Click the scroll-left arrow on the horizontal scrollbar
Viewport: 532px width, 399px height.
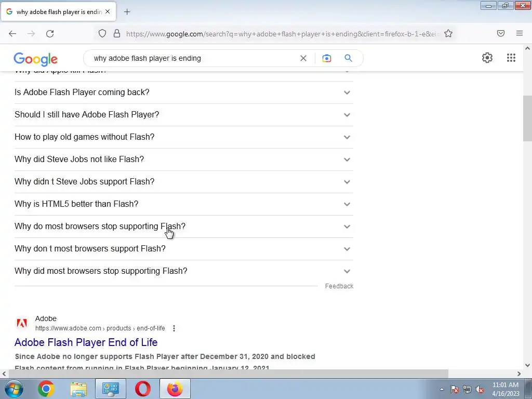[4, 374]
